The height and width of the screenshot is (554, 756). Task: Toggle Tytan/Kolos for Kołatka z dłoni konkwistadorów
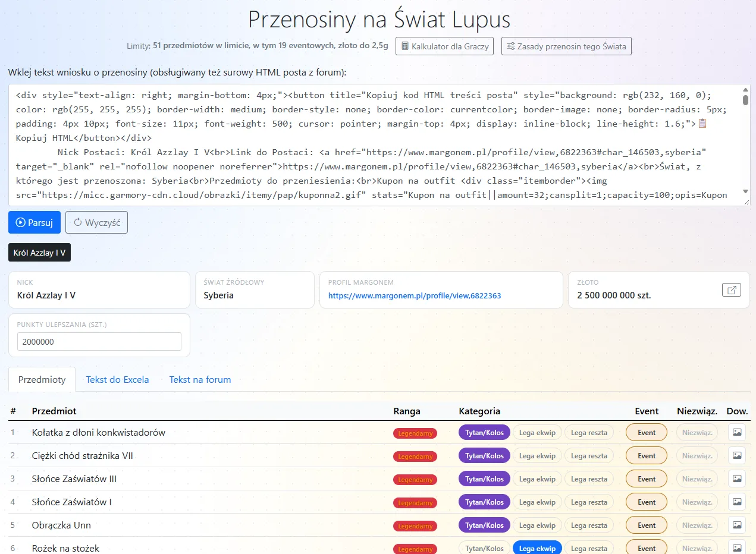(x=484, y=432)
